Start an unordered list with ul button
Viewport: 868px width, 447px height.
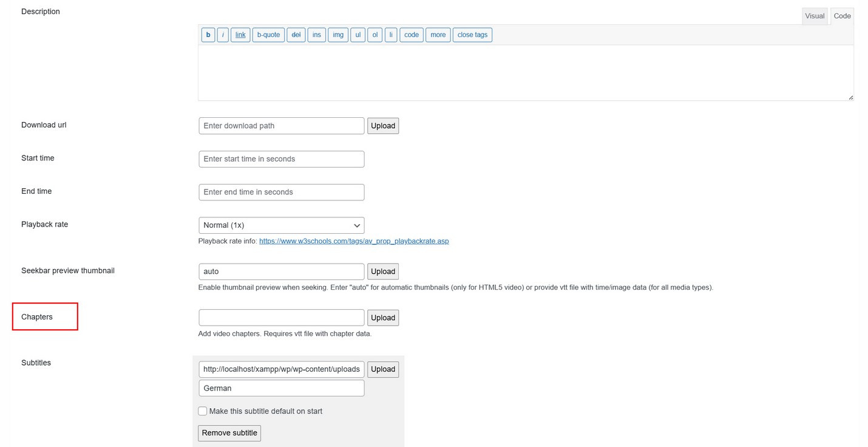[358, 35]
